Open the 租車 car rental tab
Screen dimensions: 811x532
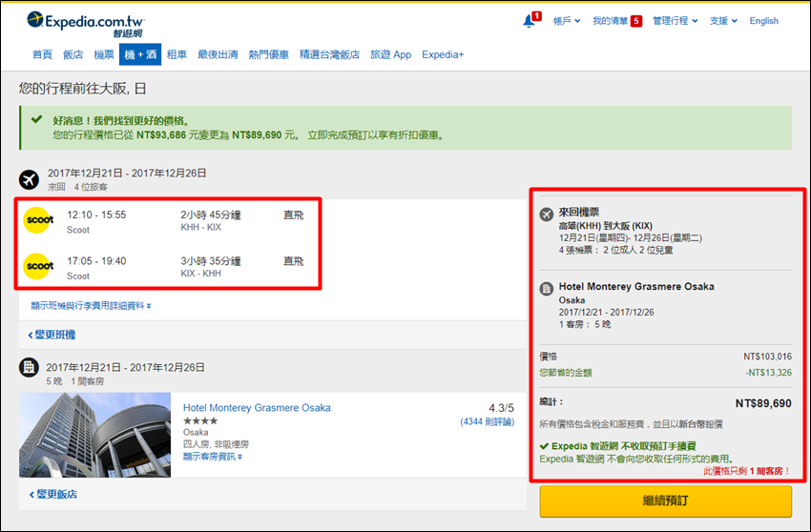(x=177, y=54)
